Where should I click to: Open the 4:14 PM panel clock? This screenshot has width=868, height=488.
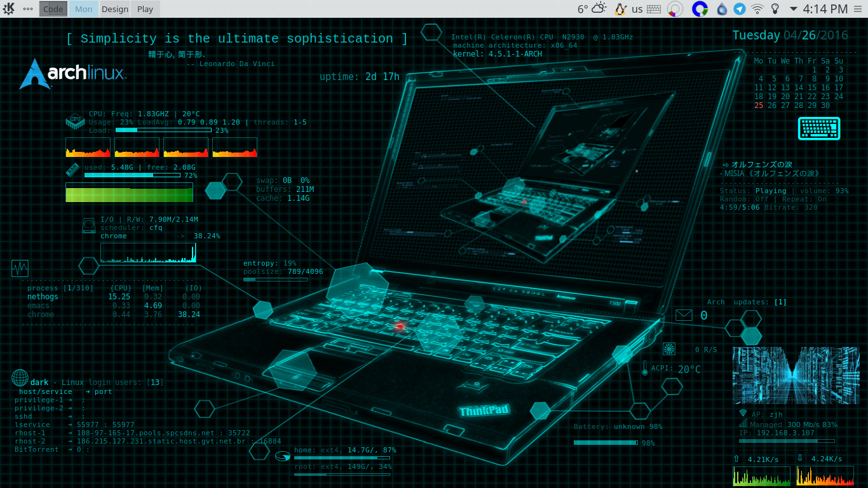tap(825, 9)
